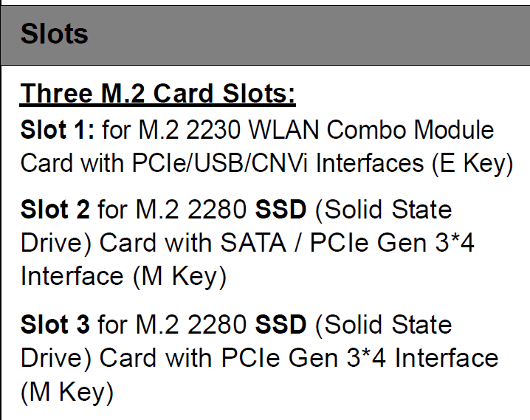Click (Solid State text in Slot 2
This screenshot has width=530, height=420.
[x=383, y=210]
